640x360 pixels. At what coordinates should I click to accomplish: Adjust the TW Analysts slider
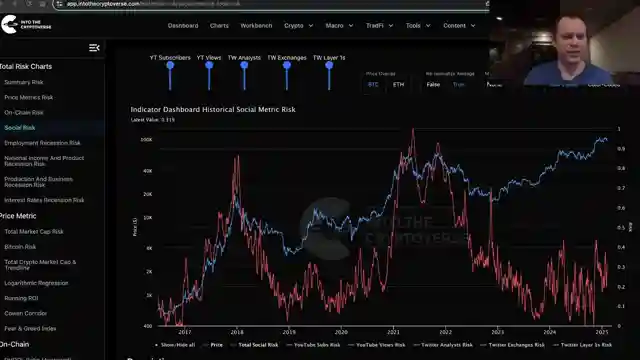244,65
